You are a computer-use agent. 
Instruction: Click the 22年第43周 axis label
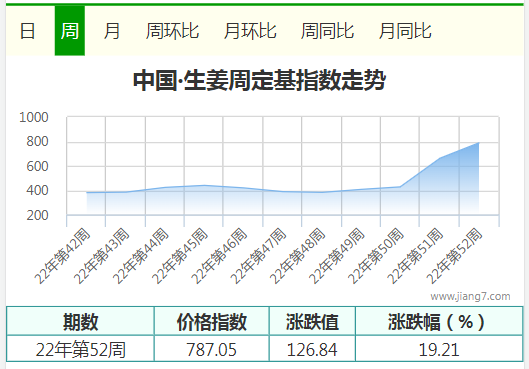[102, 256]
